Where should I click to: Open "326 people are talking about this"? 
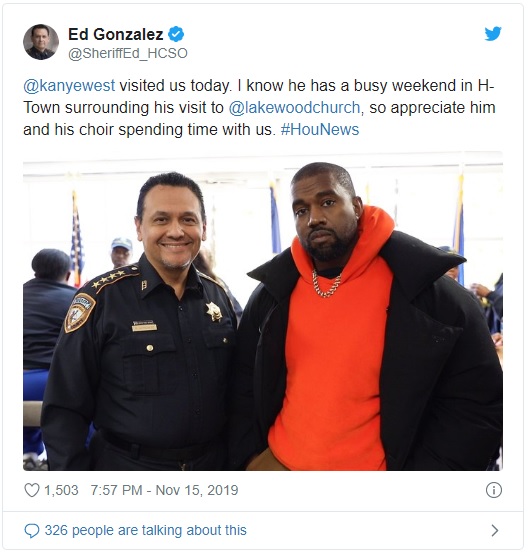(145, 530)
